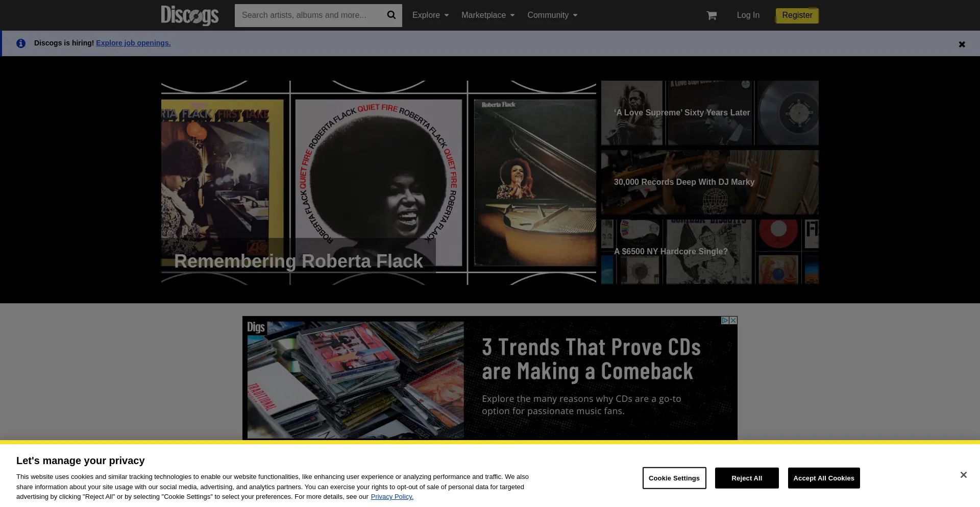Click the AdChoices icon on the ad
The image size is (980, 507).
tap(725, 320)
